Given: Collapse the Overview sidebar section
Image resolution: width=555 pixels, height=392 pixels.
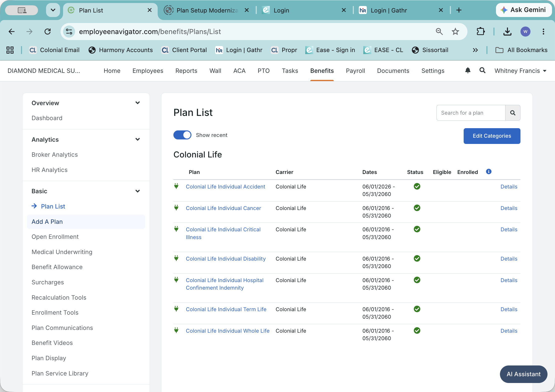Looking at the screenshot, I should (x=137, y=103).
